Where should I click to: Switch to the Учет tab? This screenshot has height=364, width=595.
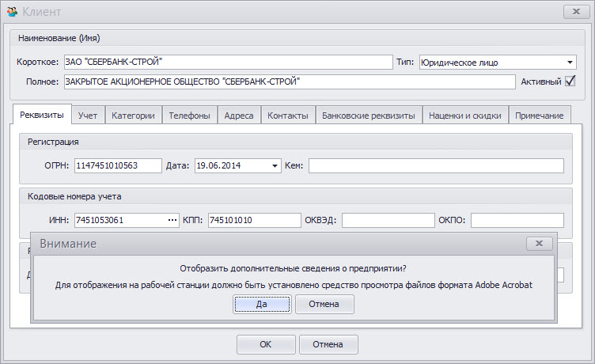tap(88, 116)
